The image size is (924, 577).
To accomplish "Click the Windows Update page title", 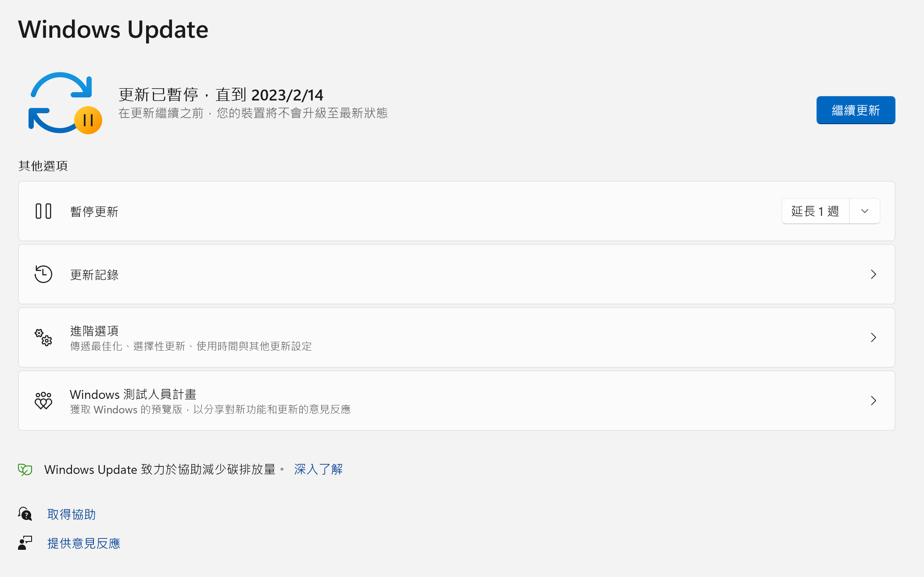I will pyautogui.click(x=113, y=29).
